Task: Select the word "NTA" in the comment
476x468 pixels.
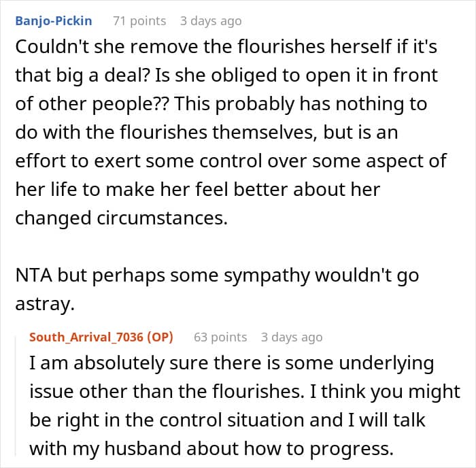Action: (x=33, y=275)
